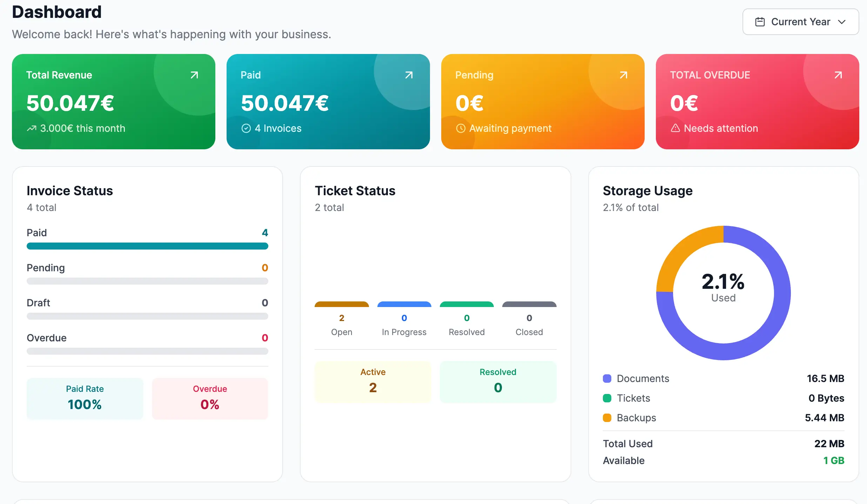This screenshot has width=867, height=504.
Task: Click the chevron arrow on Current Year selector
Action: pyautogui.click(x=843, y=22)
